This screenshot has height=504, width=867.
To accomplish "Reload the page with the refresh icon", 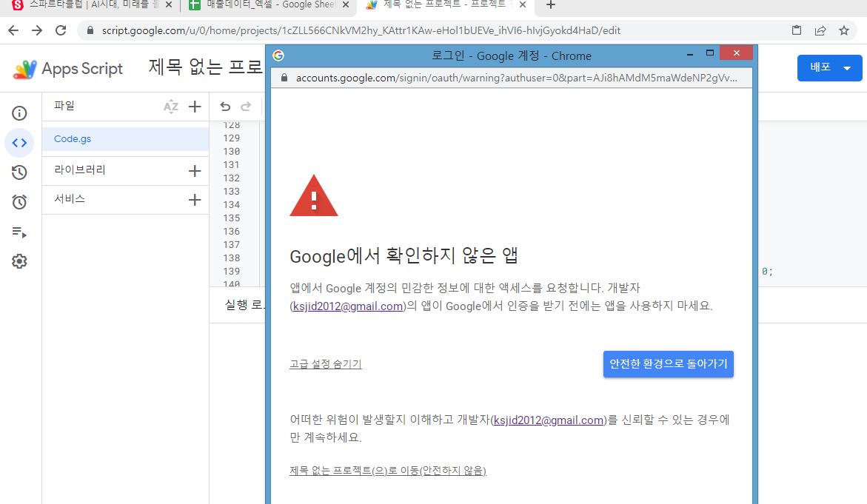I will pyautogui.click(x=61, y=30).
